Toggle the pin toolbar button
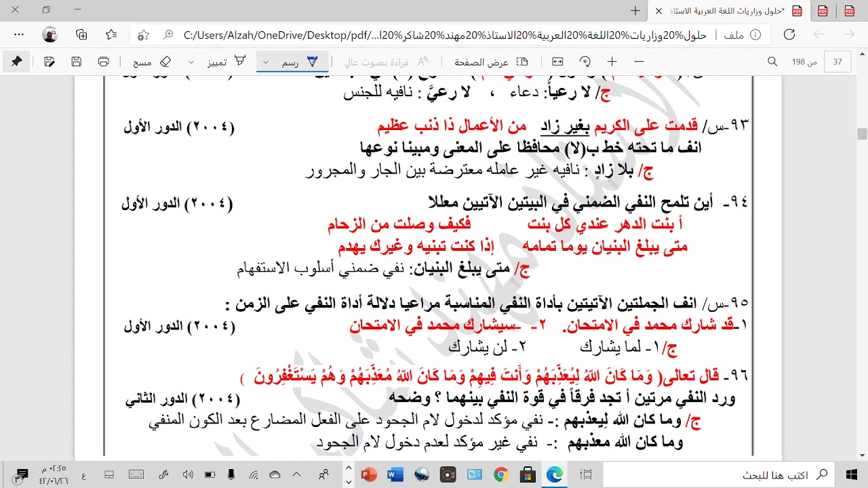Screen dimensions: 868x488 coord(16,62)
